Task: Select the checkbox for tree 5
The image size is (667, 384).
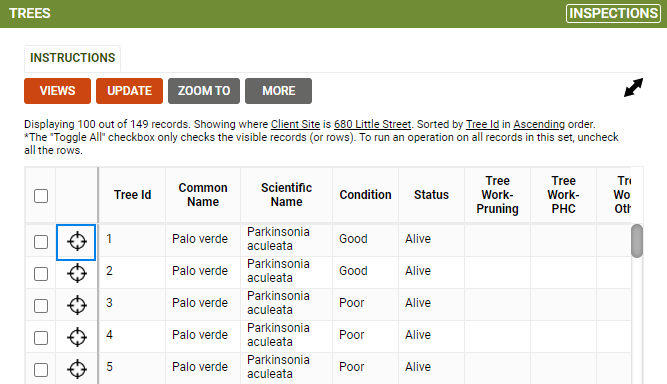Action: pyautogui.click(x=41, y=370)
